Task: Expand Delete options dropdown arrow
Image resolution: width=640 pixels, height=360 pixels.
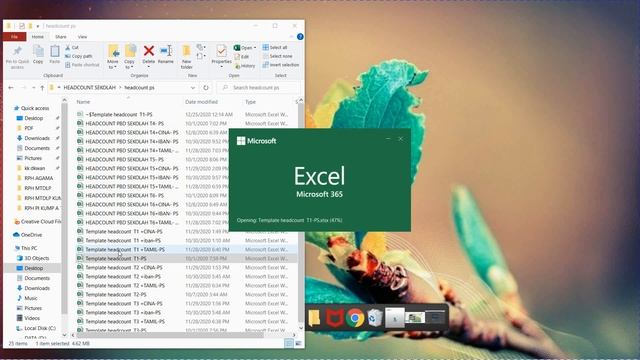Action: coord(149,66)
